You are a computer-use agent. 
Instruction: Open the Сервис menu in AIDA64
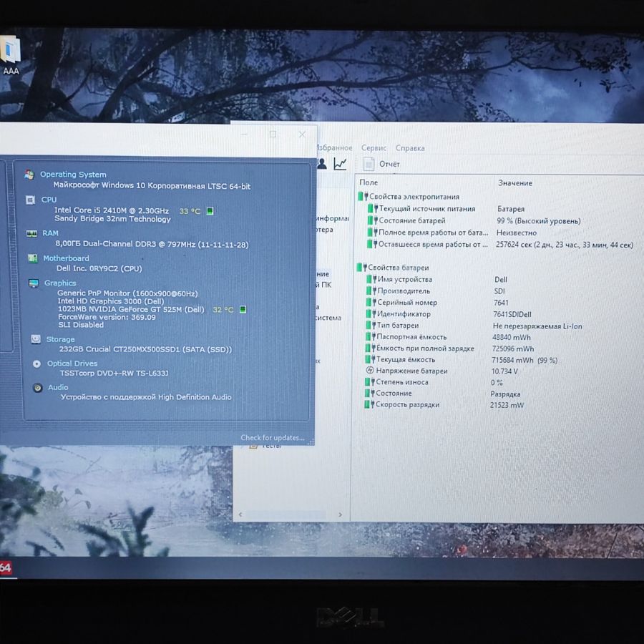click(x=374, y=148)
